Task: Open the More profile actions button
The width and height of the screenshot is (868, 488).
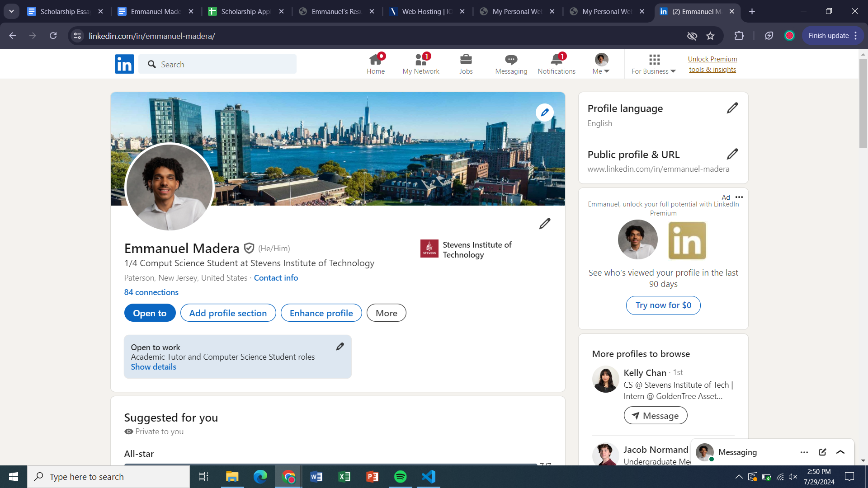Action: click(386, 313)
